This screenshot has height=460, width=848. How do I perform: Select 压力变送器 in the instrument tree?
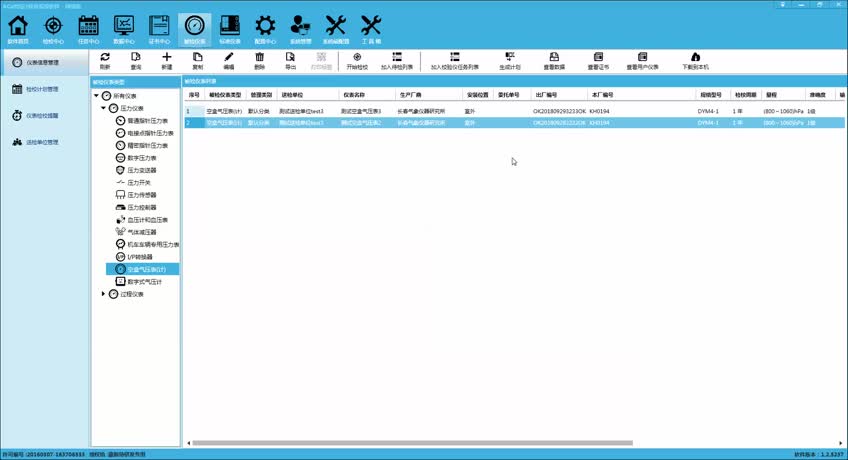click(x=141, y=170)
